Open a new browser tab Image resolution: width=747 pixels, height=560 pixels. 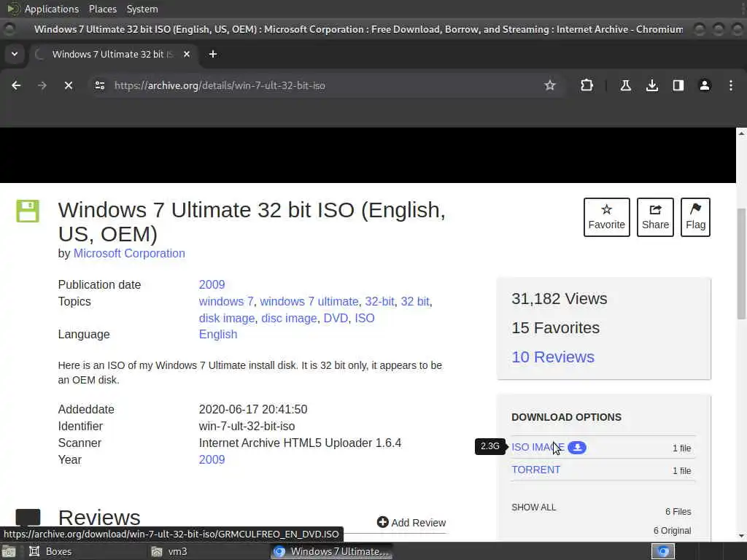click(213, 54)
